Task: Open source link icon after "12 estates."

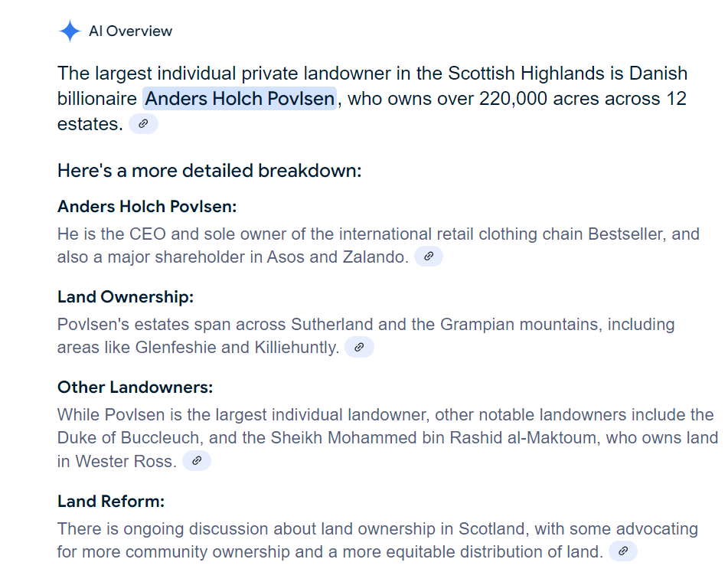Action: tap(143, 124)
